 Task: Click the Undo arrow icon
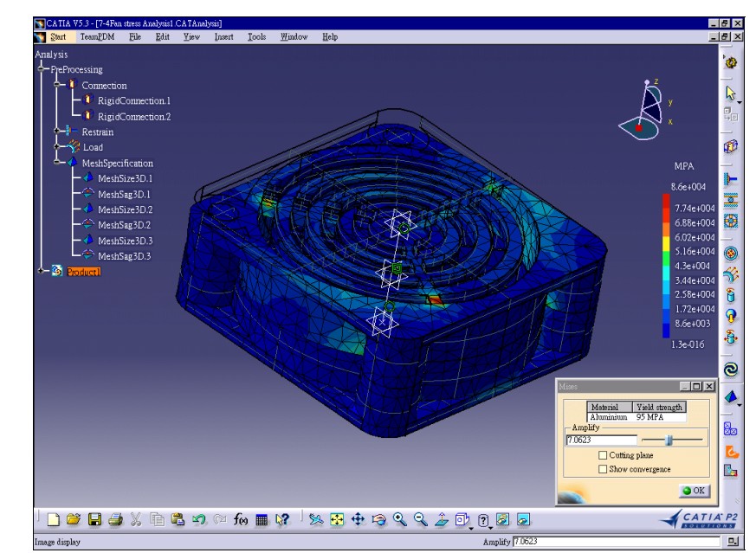[198, 518]
